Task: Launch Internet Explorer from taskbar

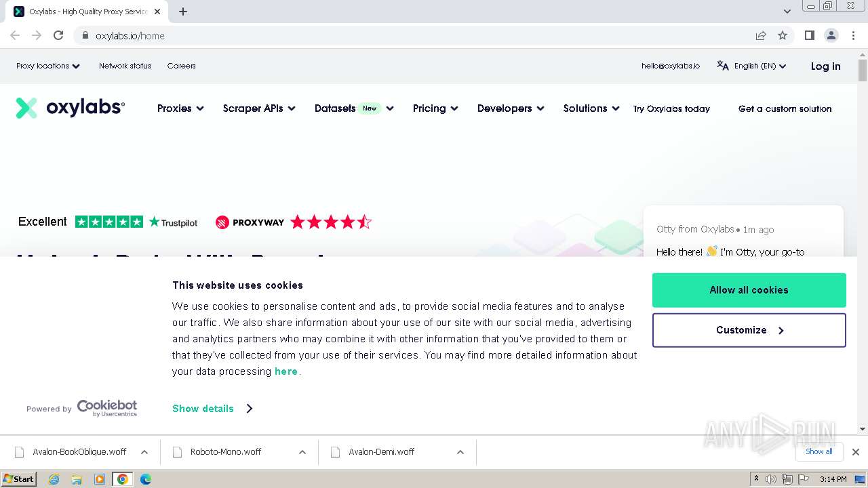Action: click(x=54, y=479)
